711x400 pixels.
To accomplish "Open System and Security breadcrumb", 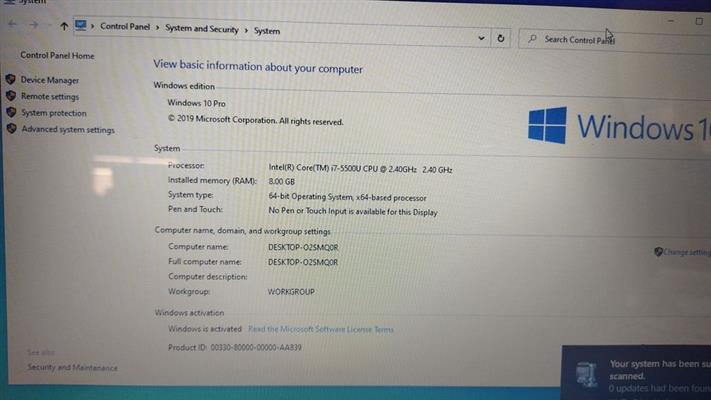I will (x=201, y=29).
